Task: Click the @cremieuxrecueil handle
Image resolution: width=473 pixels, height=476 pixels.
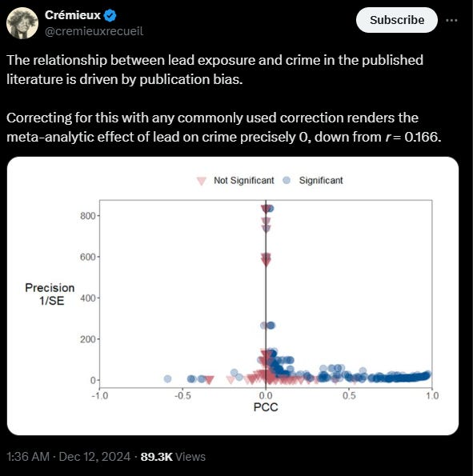Action: point(94,31)
